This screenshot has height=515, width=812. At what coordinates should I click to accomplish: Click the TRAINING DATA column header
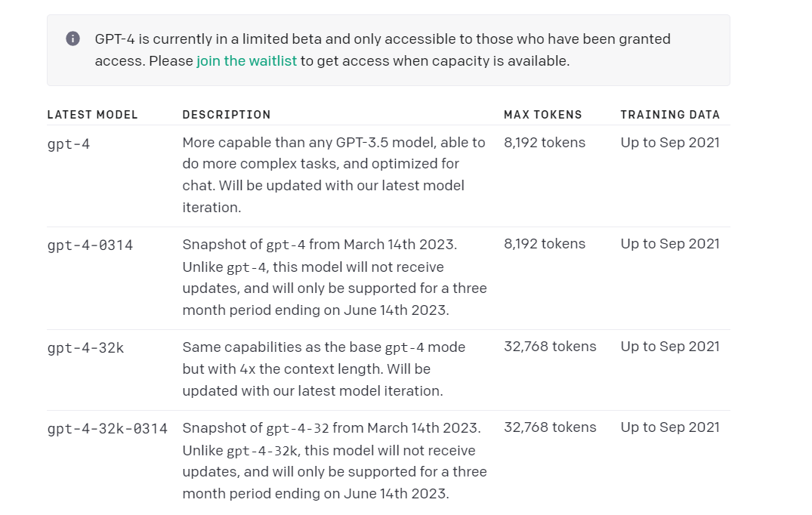[x=670, y=115]
